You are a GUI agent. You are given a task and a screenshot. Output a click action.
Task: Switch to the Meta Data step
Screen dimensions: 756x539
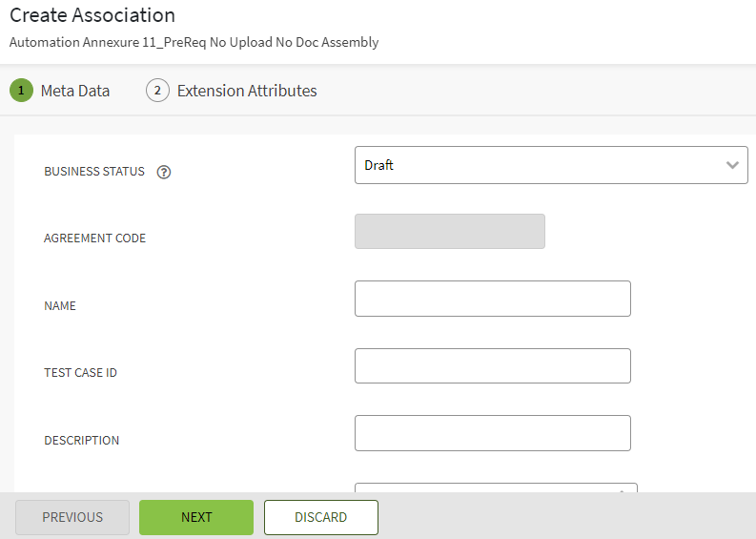(x=74, y=91)
